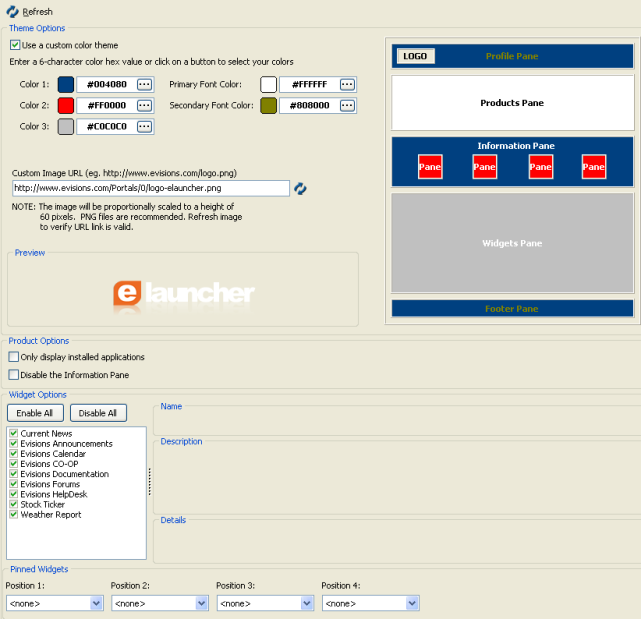Click the Information Pane heading

[x=516, y=146]
